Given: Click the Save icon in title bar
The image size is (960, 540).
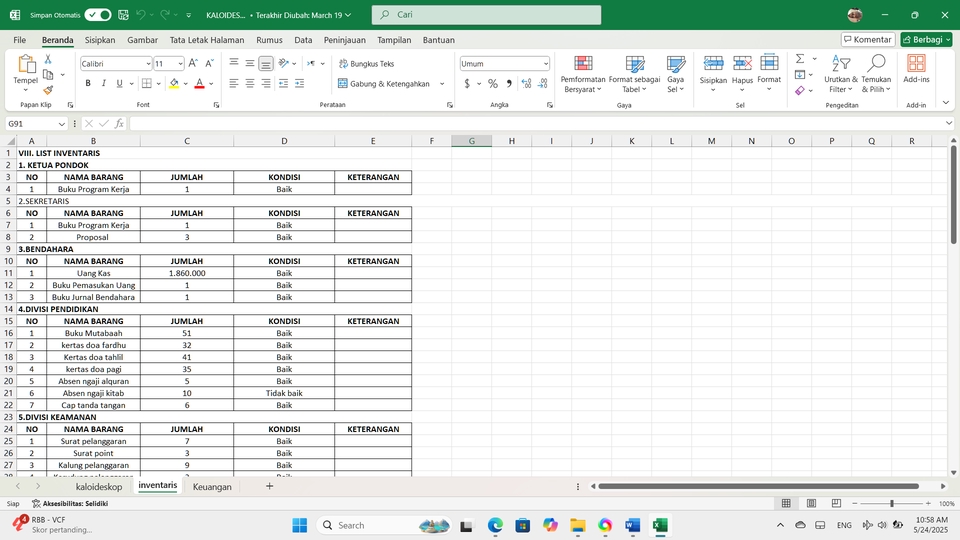Looking at the screenshot, I should click(x=123, y=15).
